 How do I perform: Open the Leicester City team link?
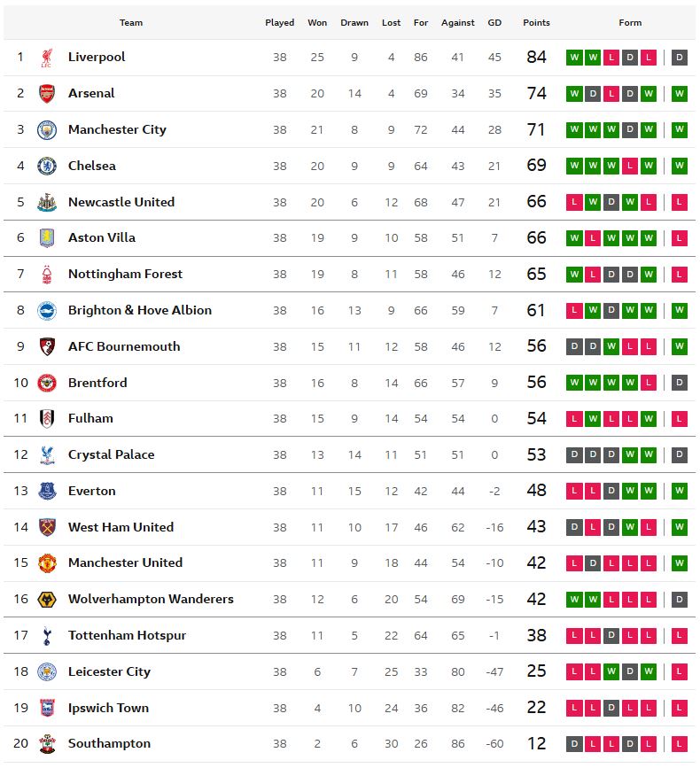click(x=109, y=671)
